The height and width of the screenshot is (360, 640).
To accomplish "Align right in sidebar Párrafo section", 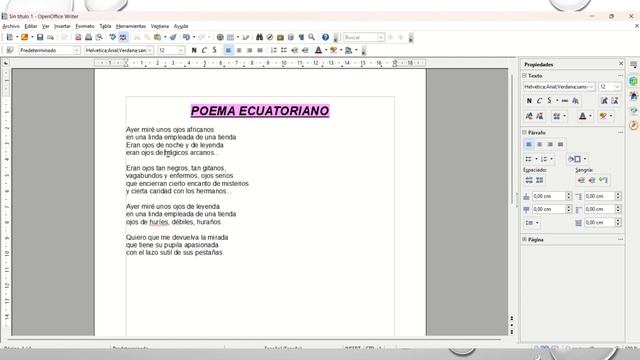I will (x=550, y=144).
